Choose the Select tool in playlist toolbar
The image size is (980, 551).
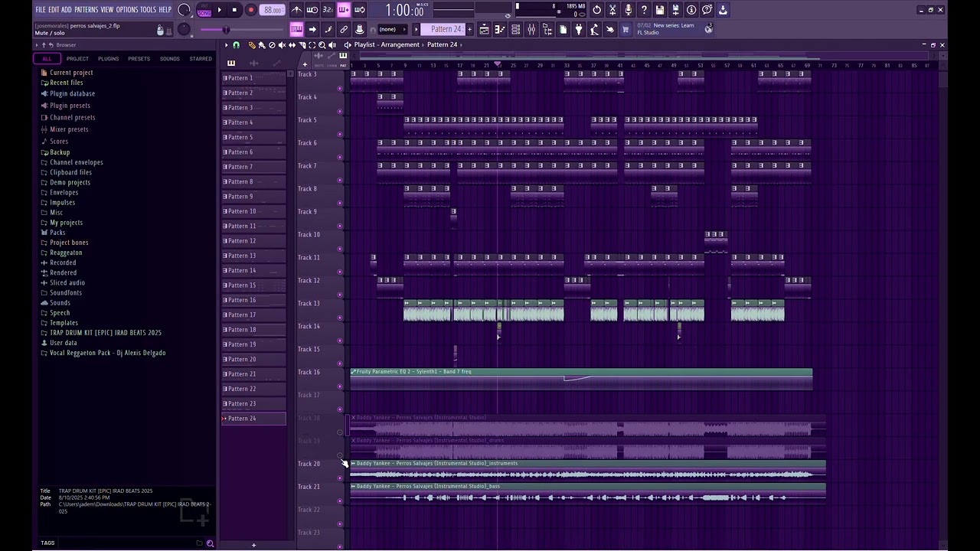[x=312, y=45]
